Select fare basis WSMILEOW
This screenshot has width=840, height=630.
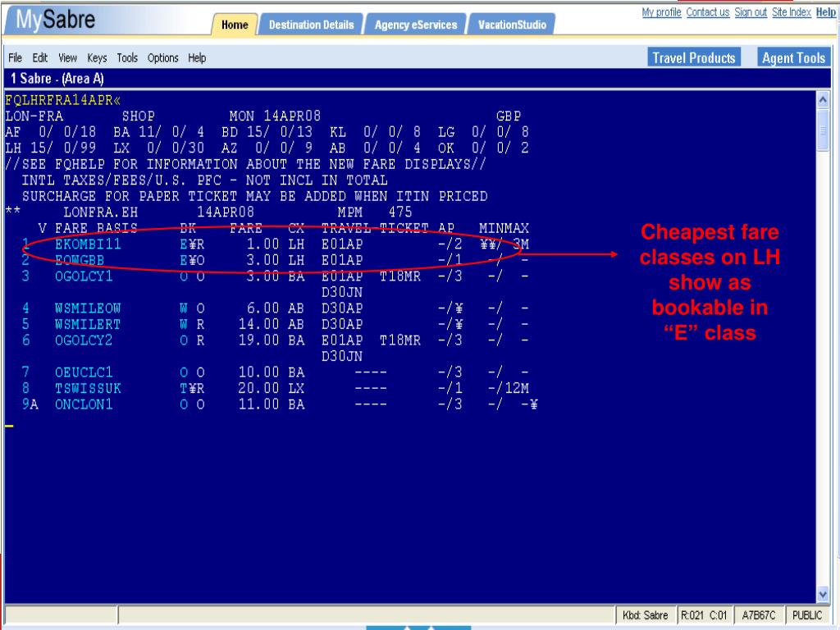pos(88,308)
